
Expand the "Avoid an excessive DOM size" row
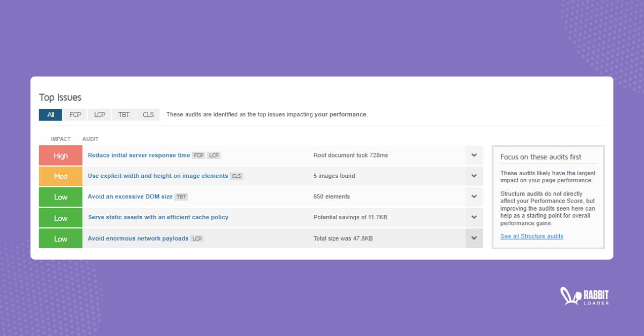pos(474,197)
